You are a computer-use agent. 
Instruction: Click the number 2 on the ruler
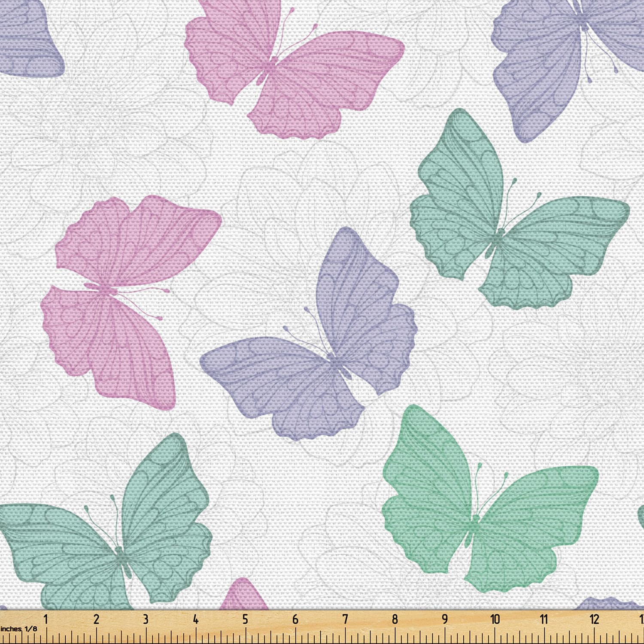pyautogui.click(x=96, y=619)
